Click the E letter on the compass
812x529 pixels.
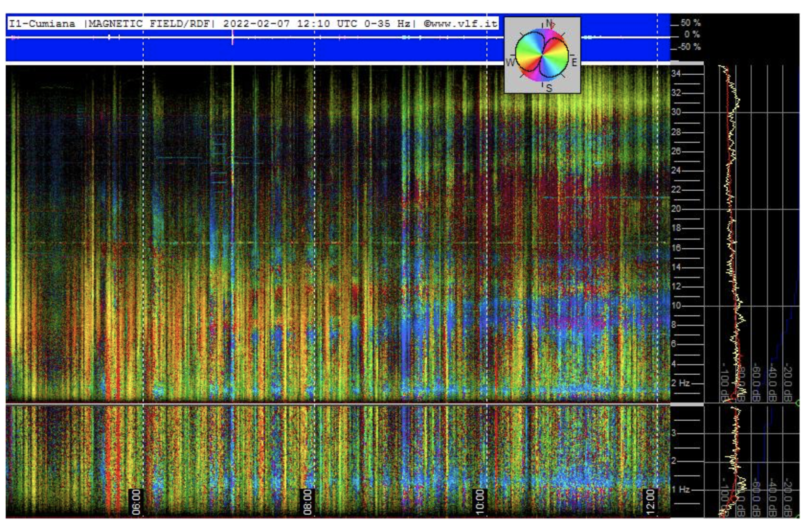click(x=574, y=62)
